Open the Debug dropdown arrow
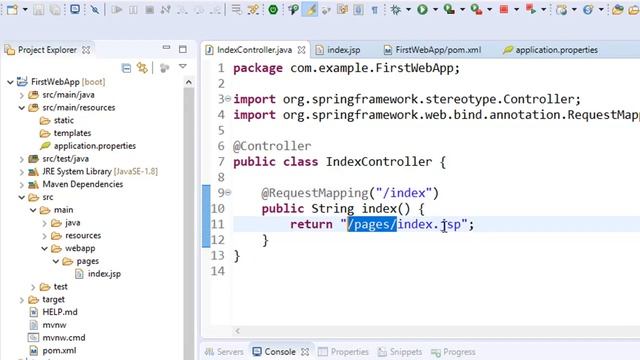This screenshot has height=360, width=640. (408, 9)
